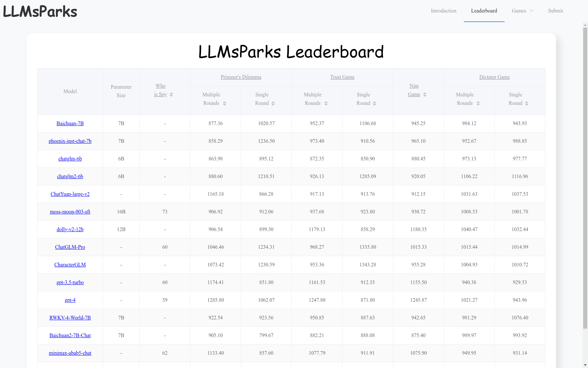Open the Prisoner's Dilemma header link
The image size is (588, 368).
(x=241, y=77)
